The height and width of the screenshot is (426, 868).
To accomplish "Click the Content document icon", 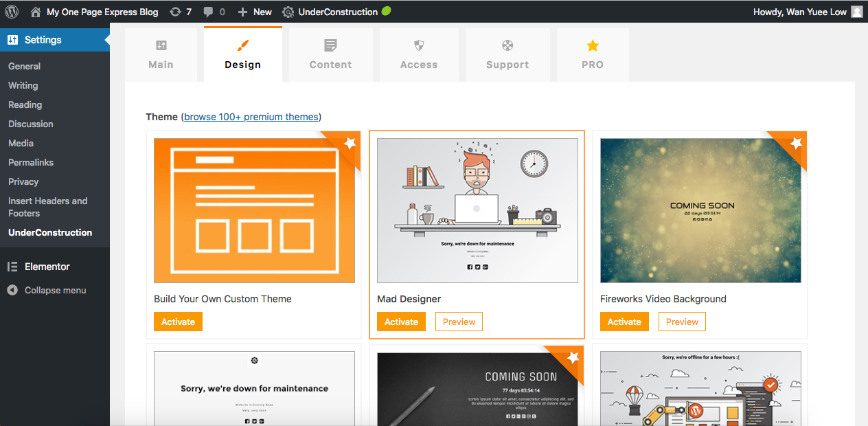I will point(330,45).
